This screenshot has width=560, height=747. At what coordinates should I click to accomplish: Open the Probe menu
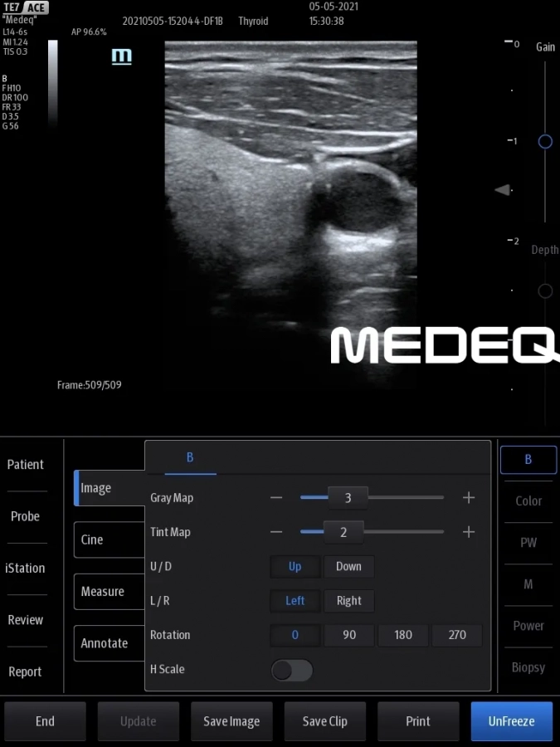[x=25, y=516]
